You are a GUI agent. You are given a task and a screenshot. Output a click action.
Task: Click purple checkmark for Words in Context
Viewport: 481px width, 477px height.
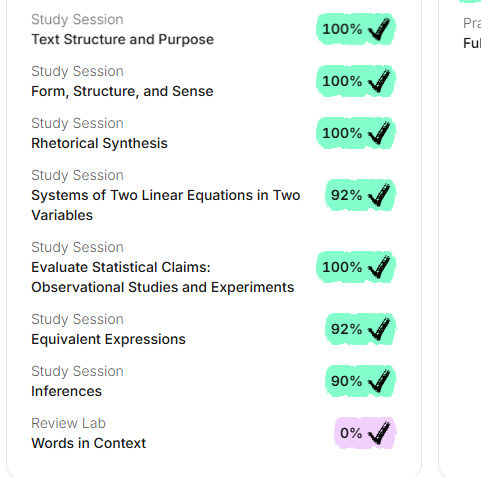point(379,433)
